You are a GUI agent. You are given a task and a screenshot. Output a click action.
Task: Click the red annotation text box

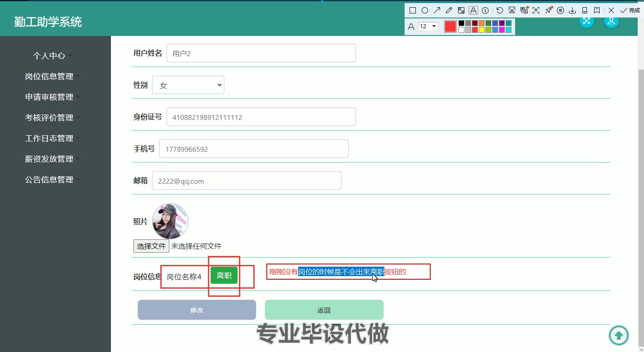click(348, 272)
